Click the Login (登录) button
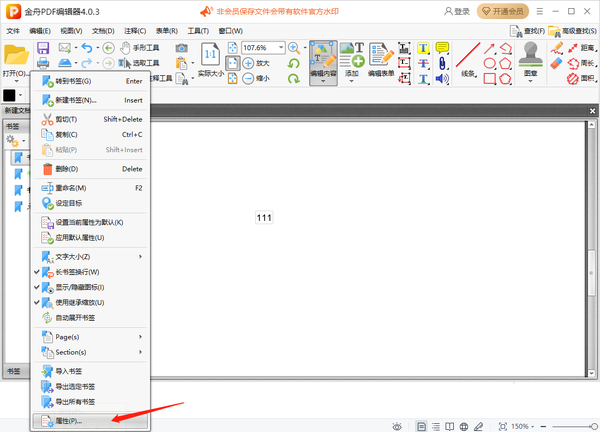 [455, 11]
